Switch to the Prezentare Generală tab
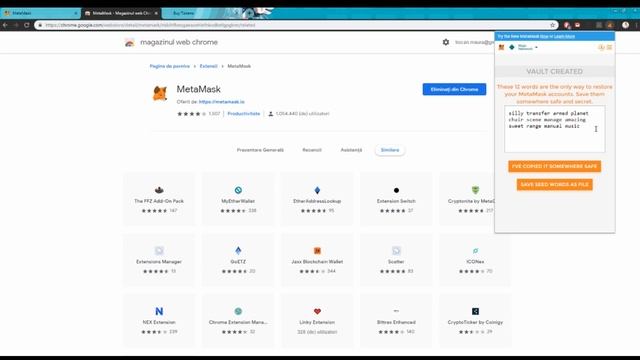The height and width of the screenshot is (360, 640). pyautogui.click(x=260, y=150)
